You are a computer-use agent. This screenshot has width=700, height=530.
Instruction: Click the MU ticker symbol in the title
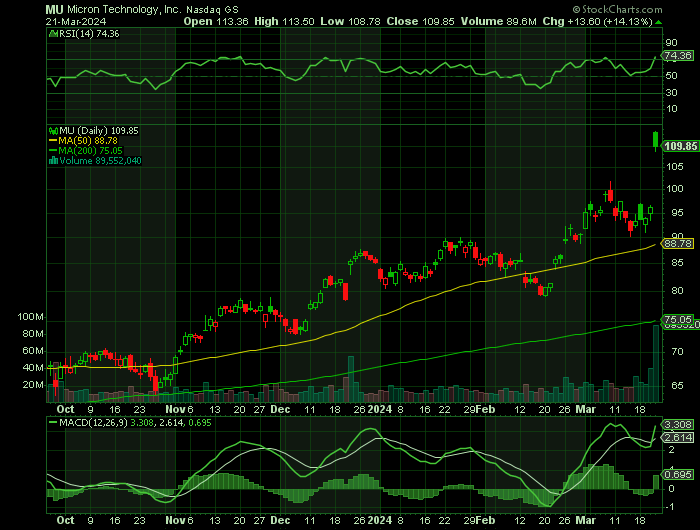pyautogui.click(x=54, y=9)
